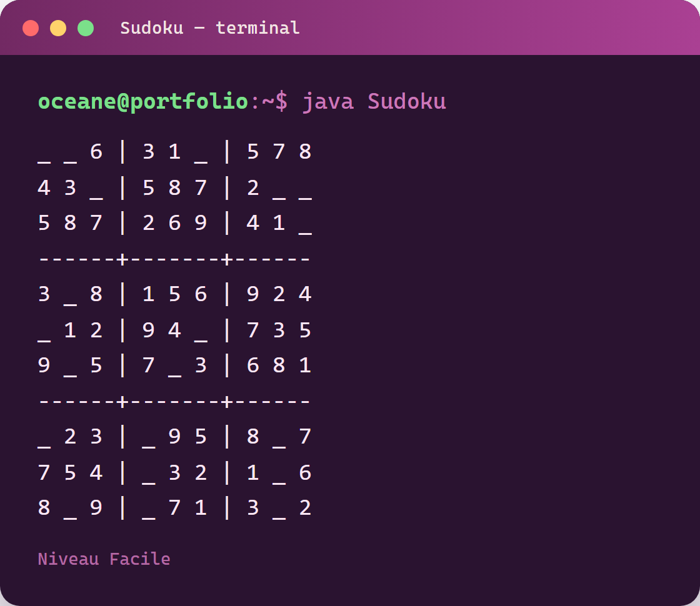This screenshot has width=700, height=606.
Task: Click the red close window dot
Action: click(x=31, y=28)
